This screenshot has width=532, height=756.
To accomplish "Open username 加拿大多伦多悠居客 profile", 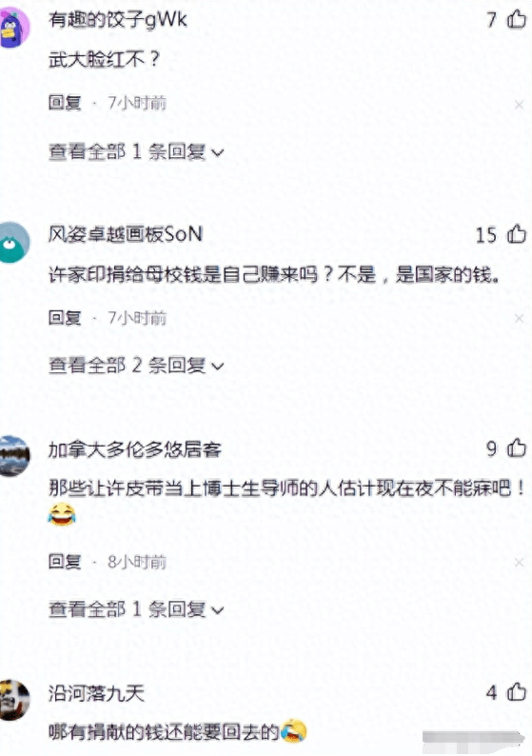I will coord(135,449).
